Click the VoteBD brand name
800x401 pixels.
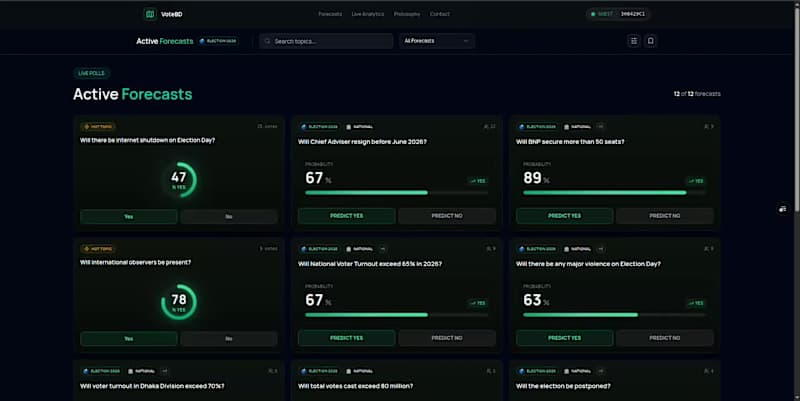click(171, 14)
